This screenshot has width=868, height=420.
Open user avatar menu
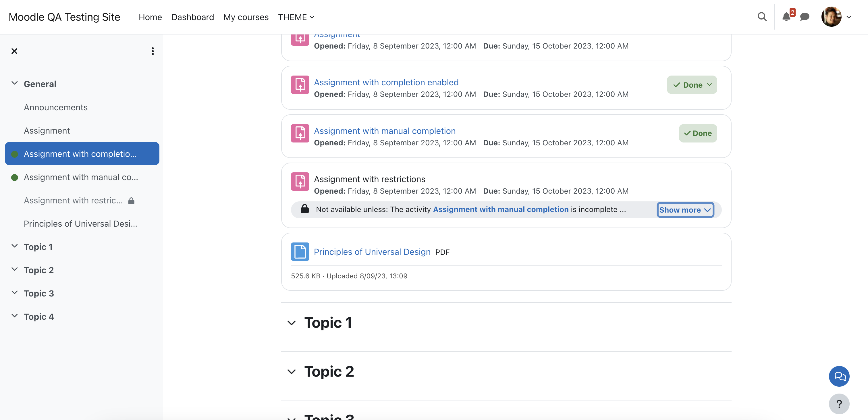[x=831, y=17]
